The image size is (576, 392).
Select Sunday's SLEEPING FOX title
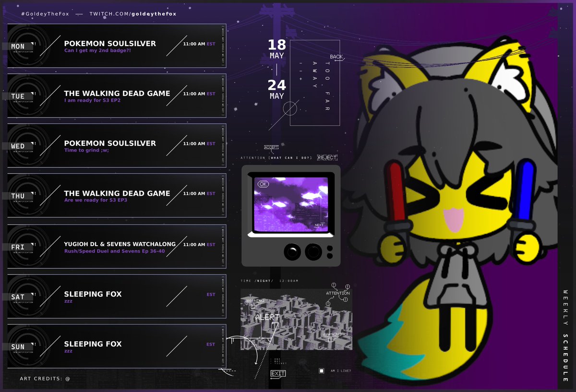(93, 344)
